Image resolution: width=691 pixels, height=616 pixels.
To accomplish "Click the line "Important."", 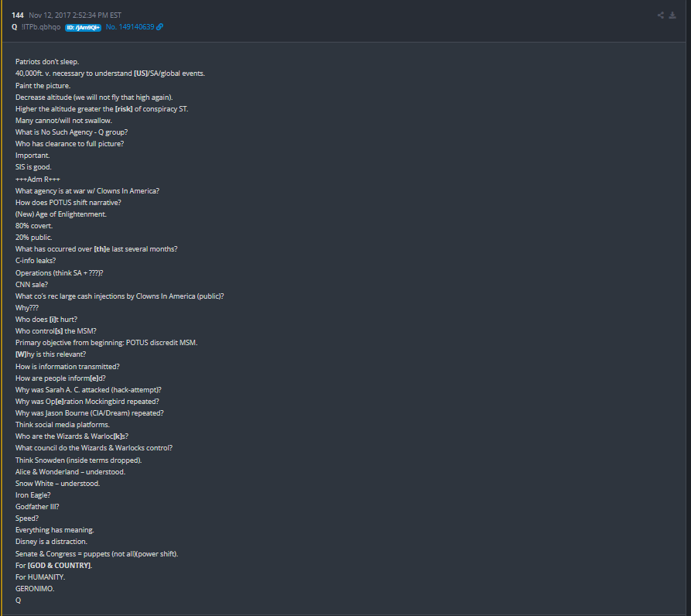I will tap(32, 156).
